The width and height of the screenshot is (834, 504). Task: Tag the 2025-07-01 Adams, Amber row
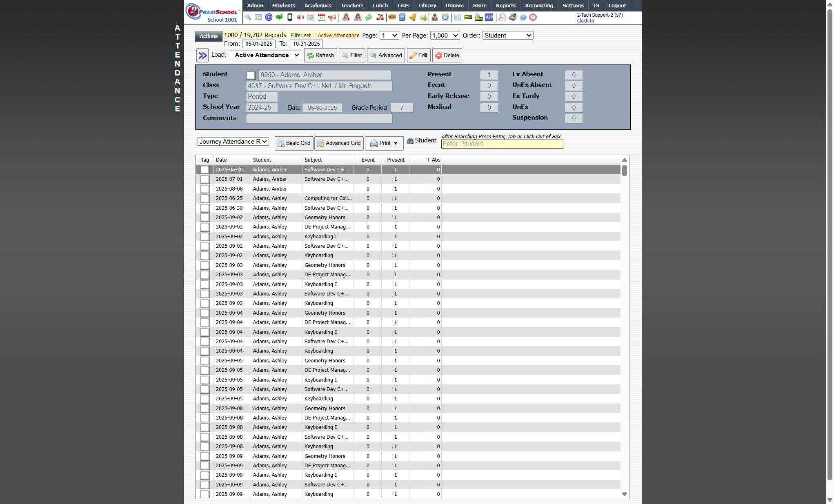[205, 179]
